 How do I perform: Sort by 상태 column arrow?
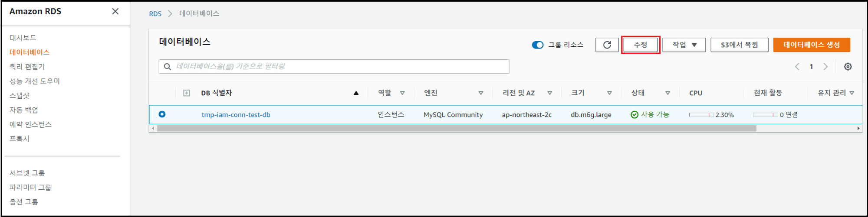668,93
